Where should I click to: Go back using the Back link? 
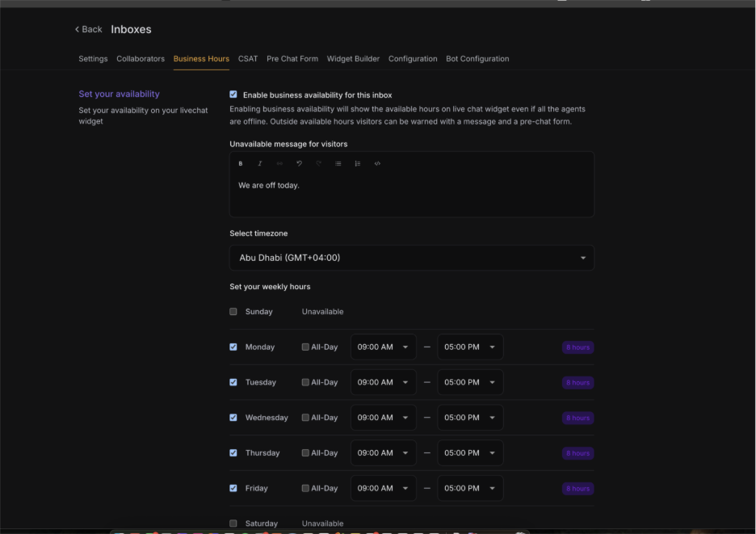click(88, 29)
